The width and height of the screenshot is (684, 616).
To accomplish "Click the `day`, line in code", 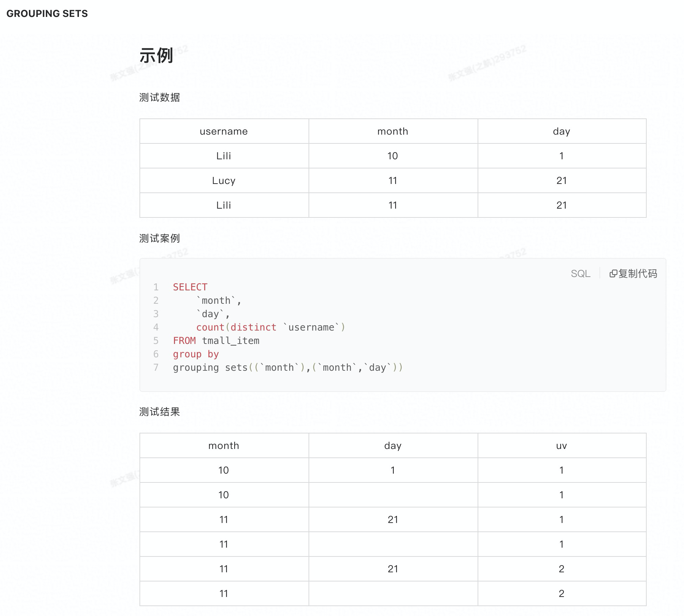I will [x=213, y=314].
